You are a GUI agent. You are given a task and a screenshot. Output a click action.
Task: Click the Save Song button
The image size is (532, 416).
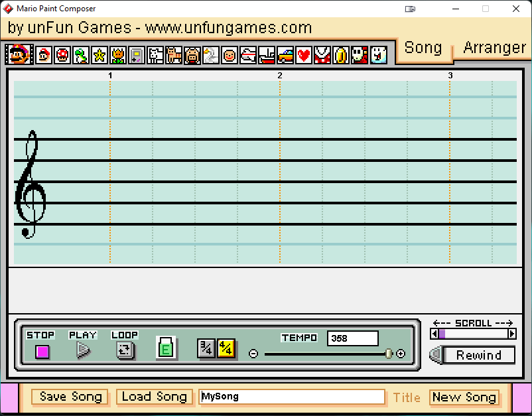tap(69, 396)
